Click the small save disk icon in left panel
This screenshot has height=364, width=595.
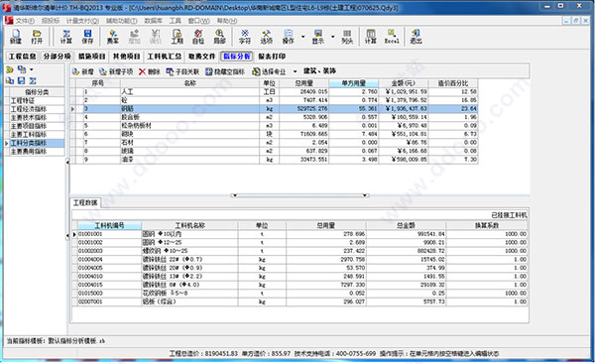point(21,80)
